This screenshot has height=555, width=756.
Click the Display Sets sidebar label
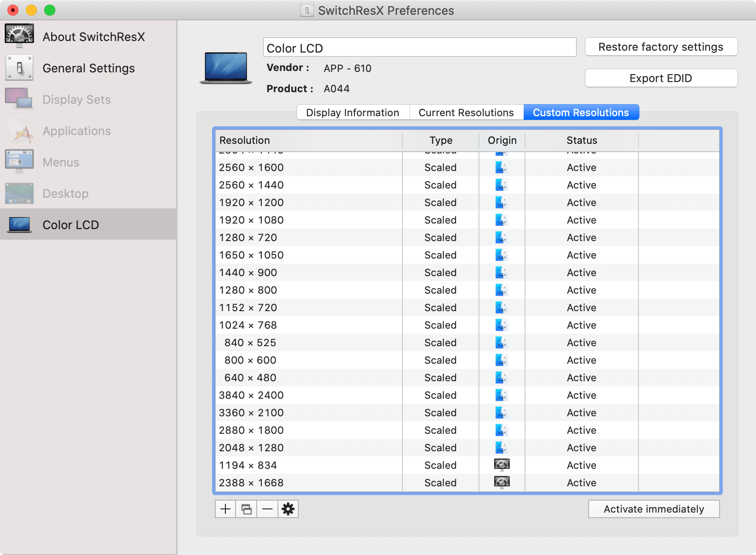coord(77,100)
